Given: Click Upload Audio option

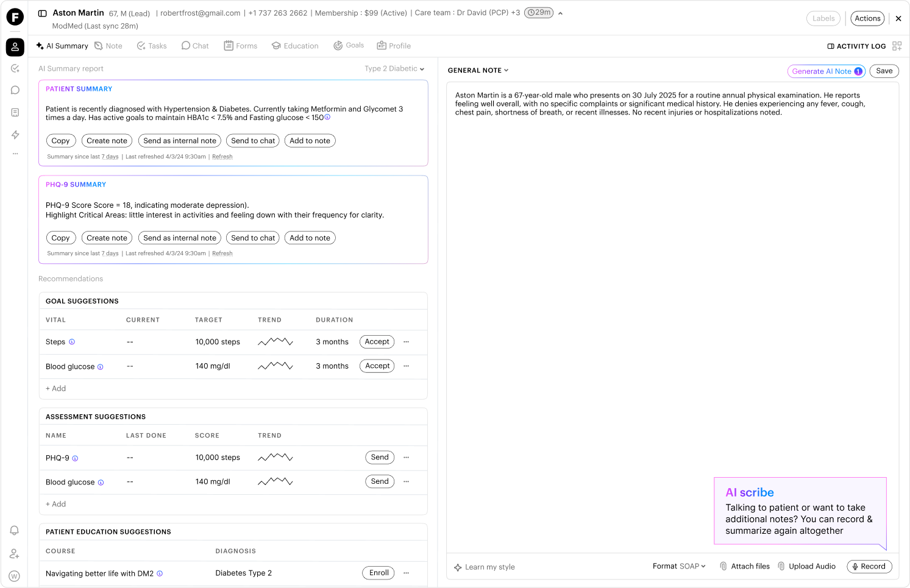Looking at the screenshot, I should click(x=807, y=566).
